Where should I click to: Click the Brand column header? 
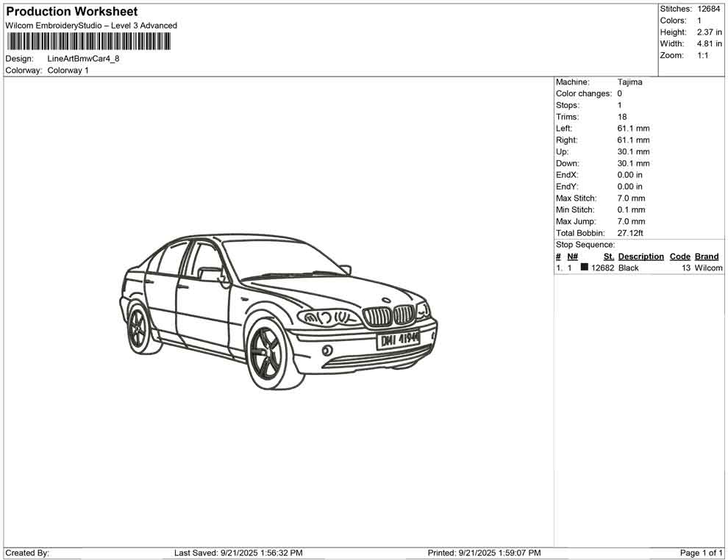pos(707,256)
